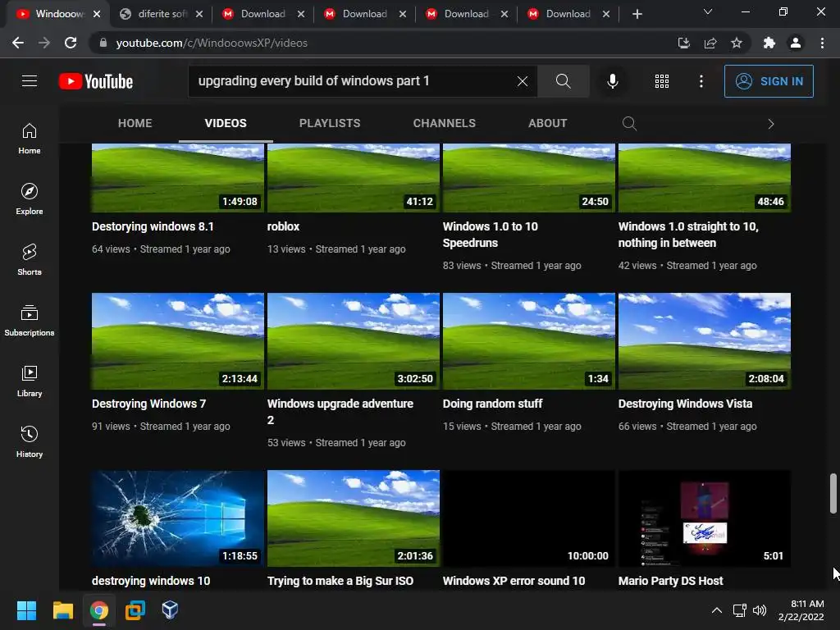
Task: Bookmark this page with star icon
Action: click(x=737, y=43)
